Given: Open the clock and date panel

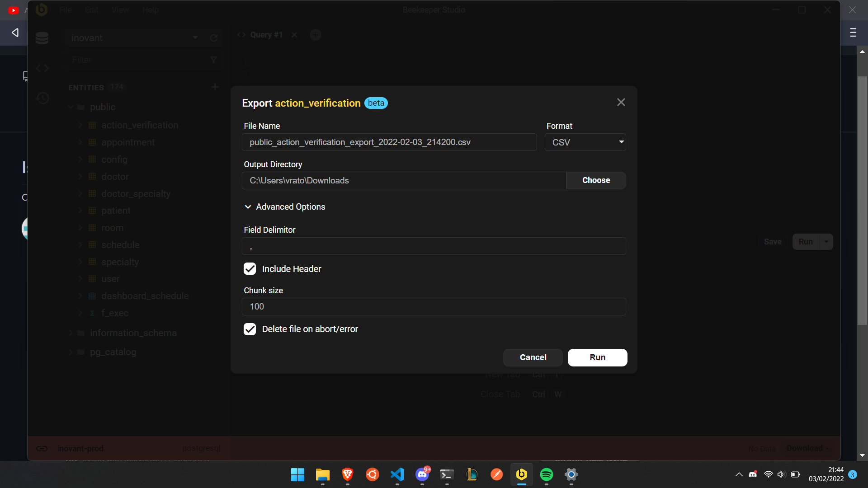Looking at the screenshot, I should pyautogui.click(x=826, y=474).
